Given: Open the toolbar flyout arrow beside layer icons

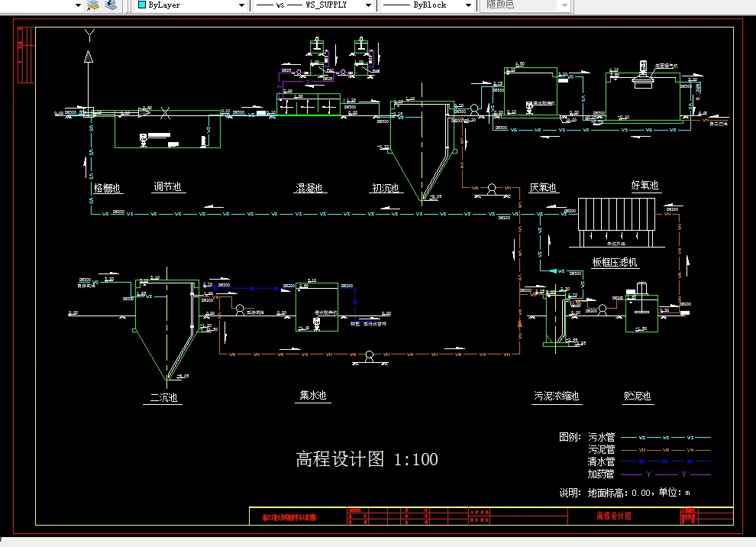Looking at the screenshot, I should [76, 5].
